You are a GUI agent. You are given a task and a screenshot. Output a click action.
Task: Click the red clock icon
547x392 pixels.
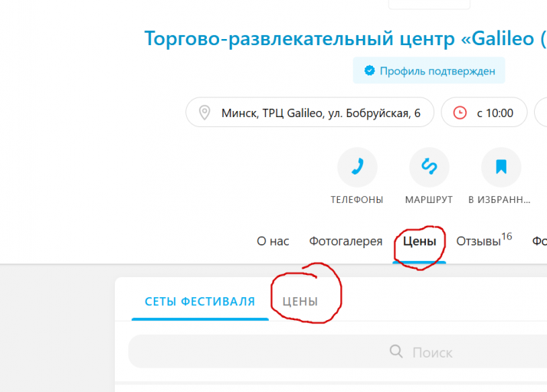tap(460, 113)
